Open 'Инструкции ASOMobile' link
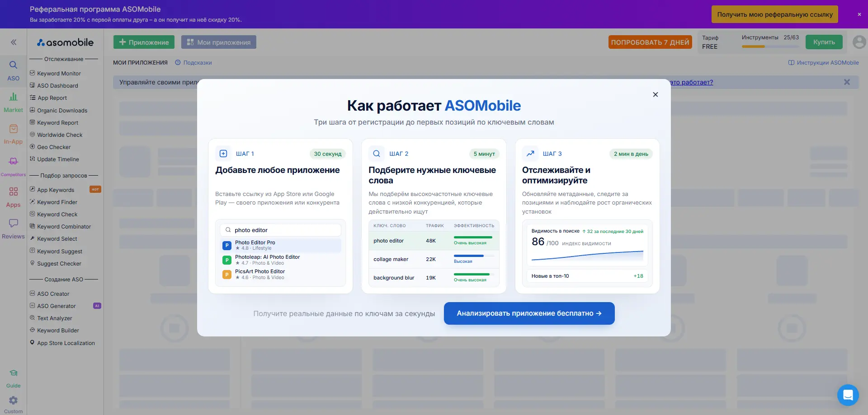This screenshot has height=415, width=868. coord(827,63)
